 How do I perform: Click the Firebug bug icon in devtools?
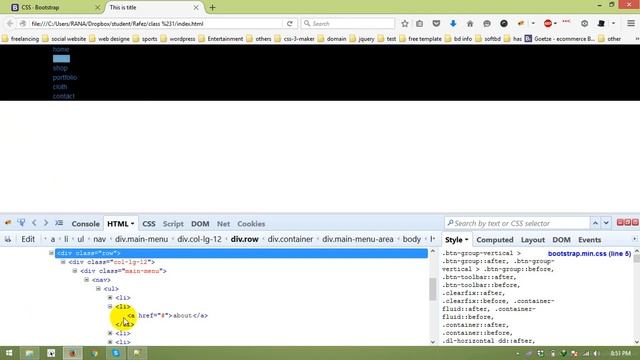[8, 223]
